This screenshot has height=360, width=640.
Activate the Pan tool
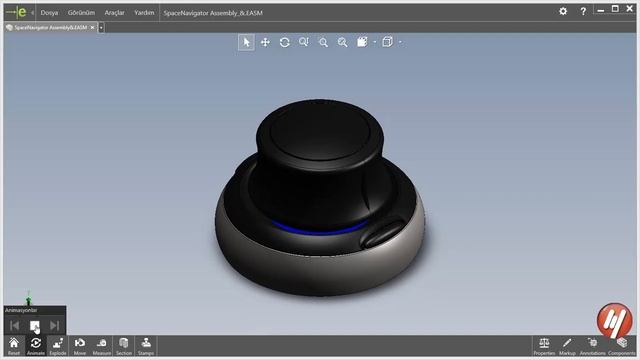pyautogui.click(x=265, y=42)
